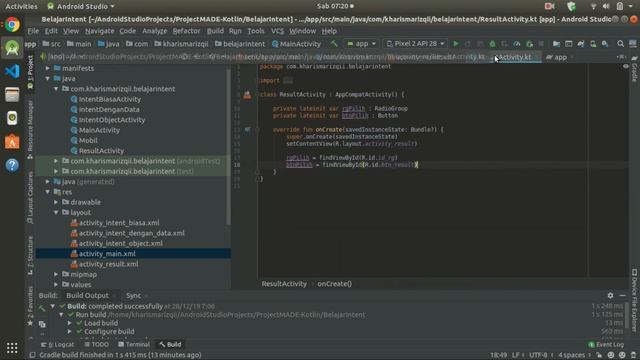Collapse the res folder
640x360 pixels.
(x=48, y=192)
